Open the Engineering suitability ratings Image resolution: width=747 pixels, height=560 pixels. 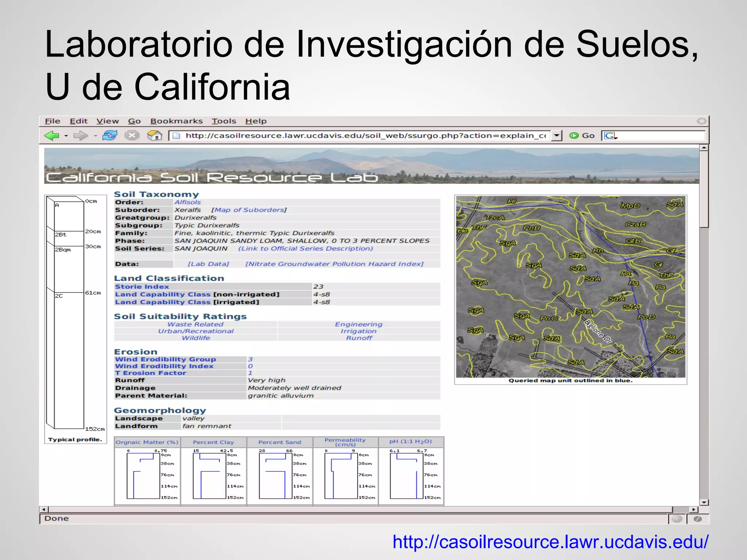pyautogui.click(x=359, y=324)
